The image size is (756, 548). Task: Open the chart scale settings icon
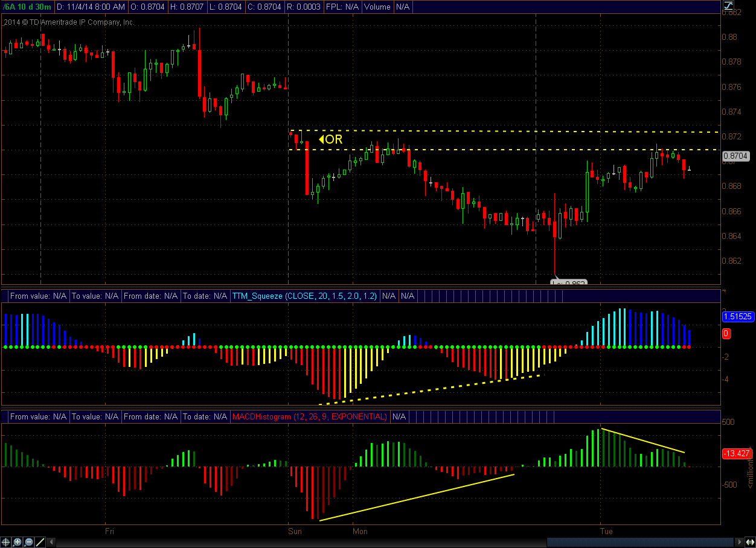(728, 6)
